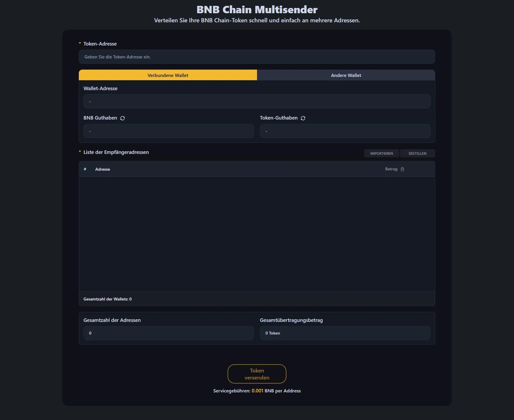Click inside the empty recipient address list
This screenshot has height=420, width=514.
coord(257,234)
